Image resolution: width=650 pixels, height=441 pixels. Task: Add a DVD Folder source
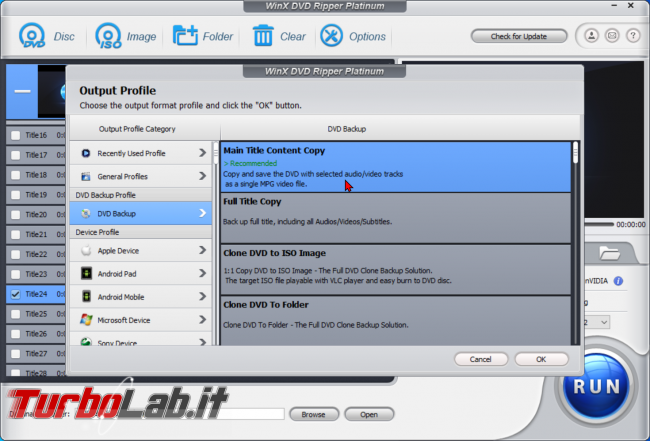202,36
